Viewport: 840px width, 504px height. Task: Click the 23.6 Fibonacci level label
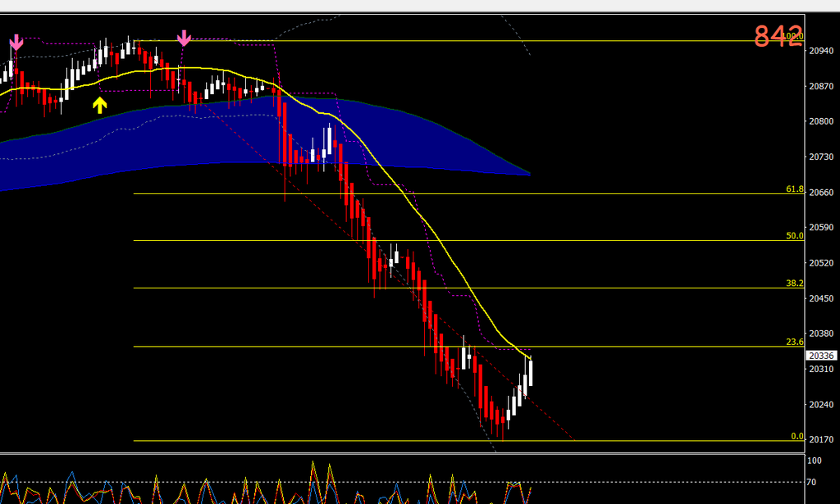794,342
